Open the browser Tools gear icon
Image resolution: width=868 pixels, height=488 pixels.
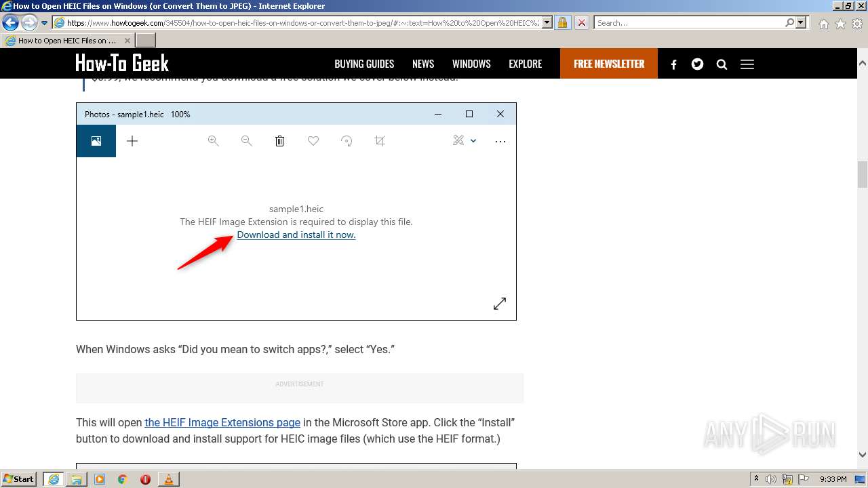(857, 24)
